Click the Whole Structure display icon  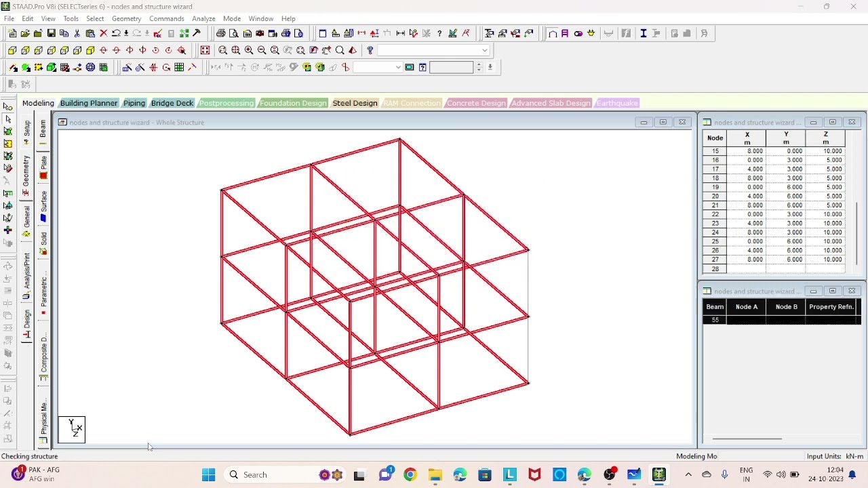click(x=205, y=50)
